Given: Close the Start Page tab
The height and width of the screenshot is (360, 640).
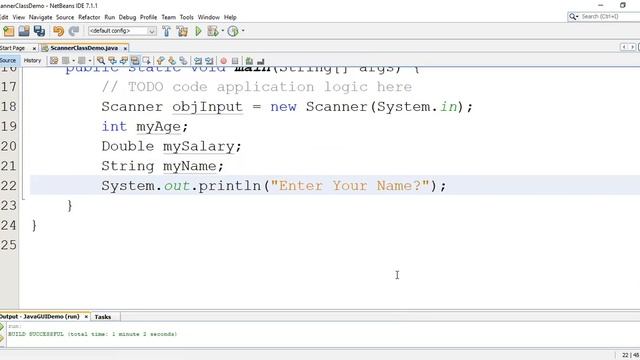Looking at the screenshot, I should pos(34,49).
